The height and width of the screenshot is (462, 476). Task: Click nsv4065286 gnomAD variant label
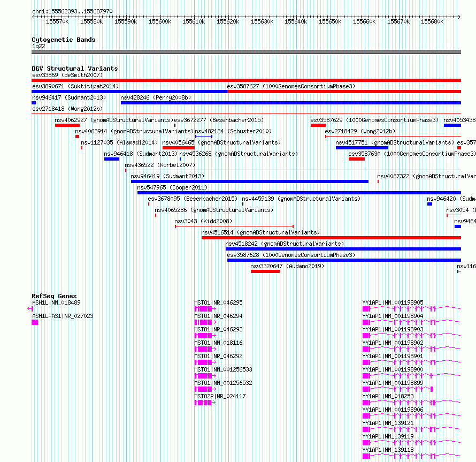pos(214,210)
